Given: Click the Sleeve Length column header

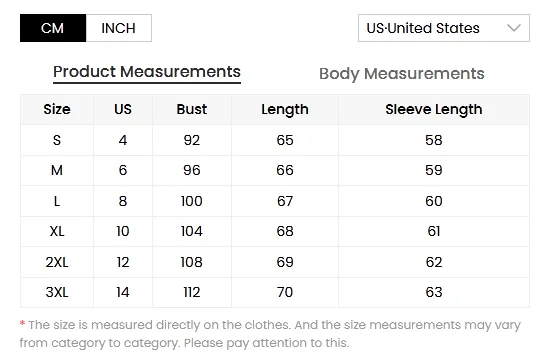Looking at the screenshot, I should coord(434,109).
